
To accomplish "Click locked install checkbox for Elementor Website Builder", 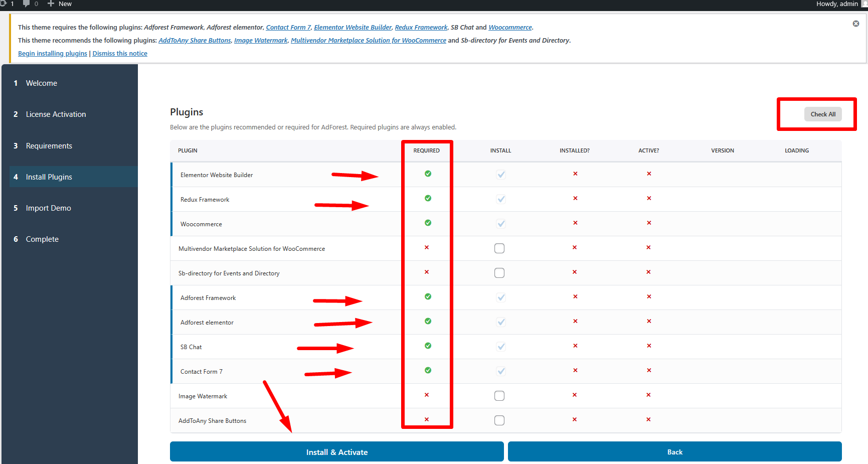I will coord(501,175).
